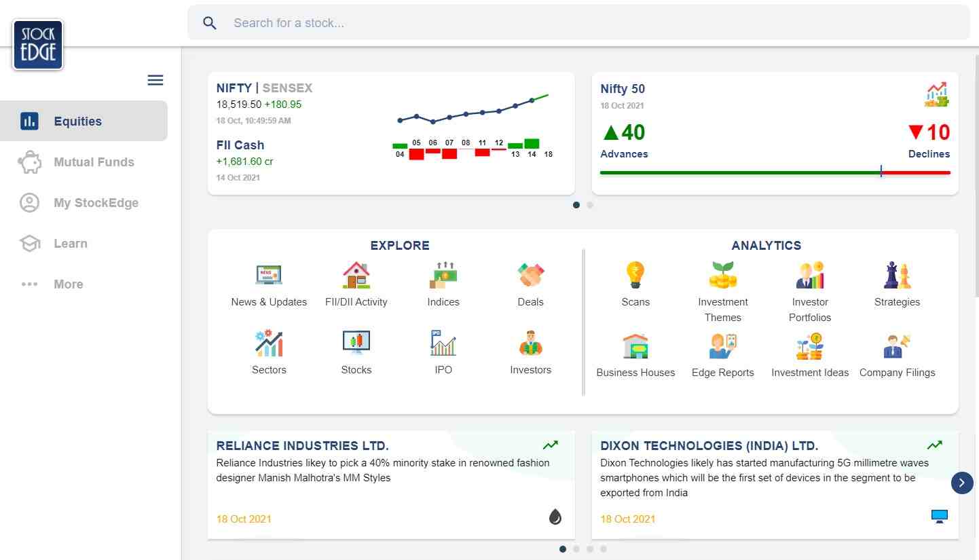The width and height of the screenshot is (979, 560).
Task: Click monitor icon on Dixon card
Action: click(x=939, y=517)
